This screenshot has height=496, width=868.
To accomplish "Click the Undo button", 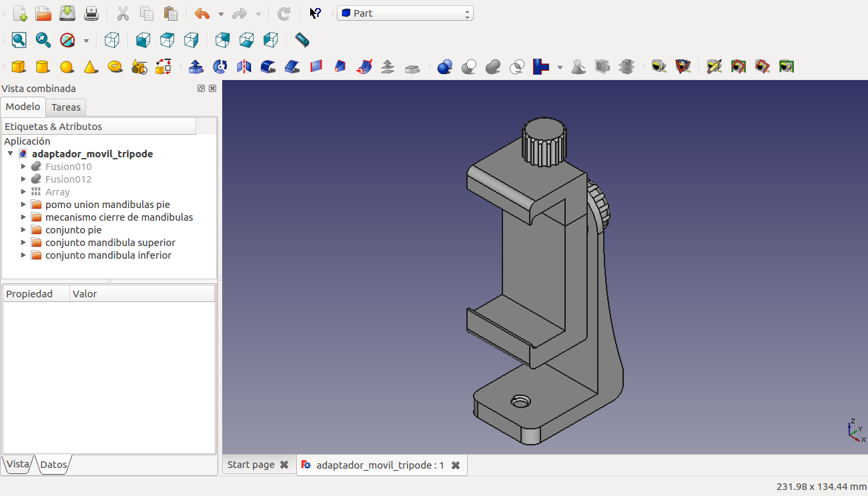I will (x=201, y=13).
